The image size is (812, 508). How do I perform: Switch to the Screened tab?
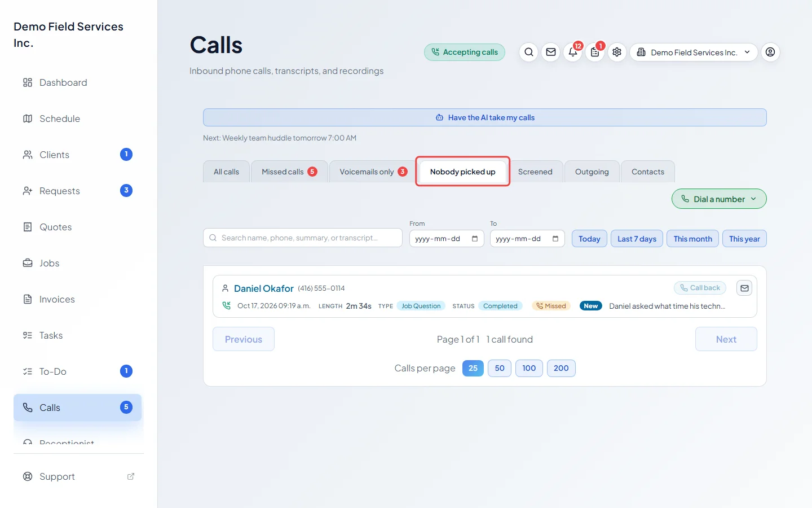point(535,172)
